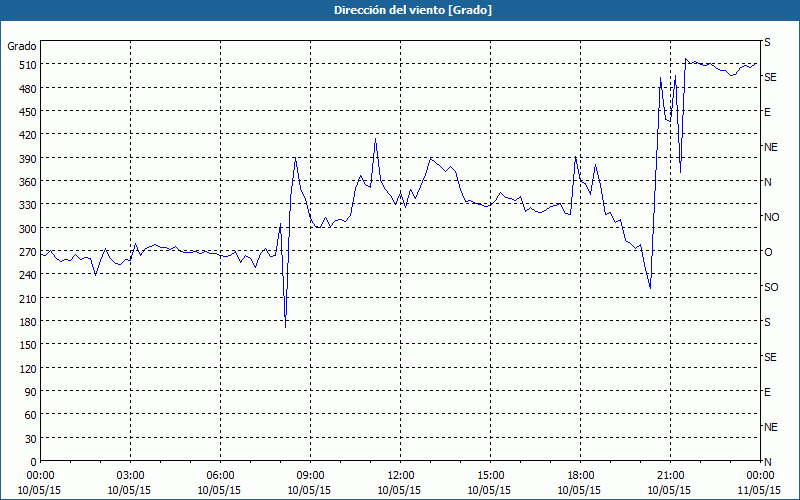Select the "Grado" axis unit label

point(22,46)
